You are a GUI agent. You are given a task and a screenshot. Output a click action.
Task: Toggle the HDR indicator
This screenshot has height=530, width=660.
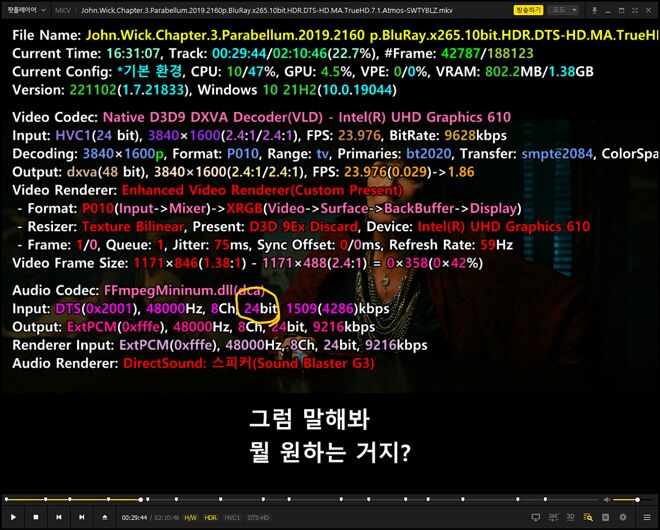click(x=210, y=518)
